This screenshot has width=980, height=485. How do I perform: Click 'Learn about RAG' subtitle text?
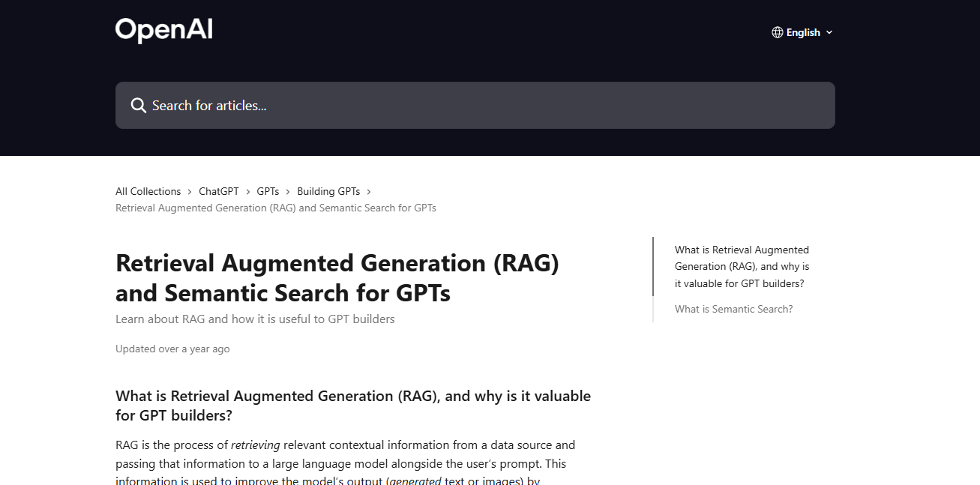(255, 319)
